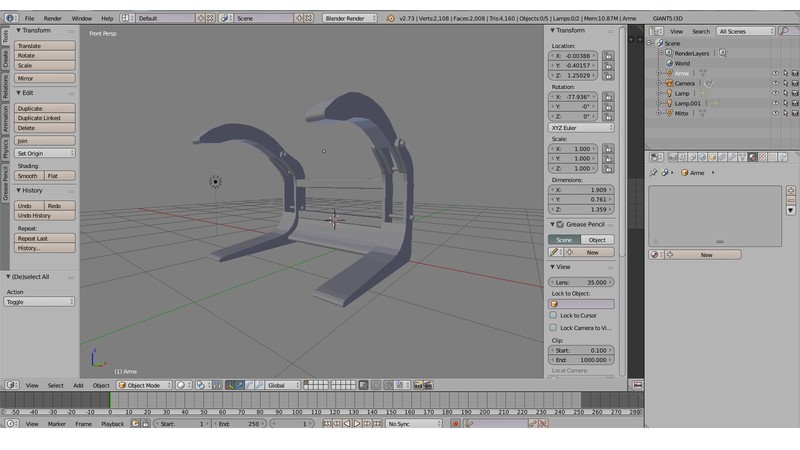The height and width of the screenshot is (450, 800).
Task: Click the pencil icon in Grease Pencil panel
Action: click(555, 252)
